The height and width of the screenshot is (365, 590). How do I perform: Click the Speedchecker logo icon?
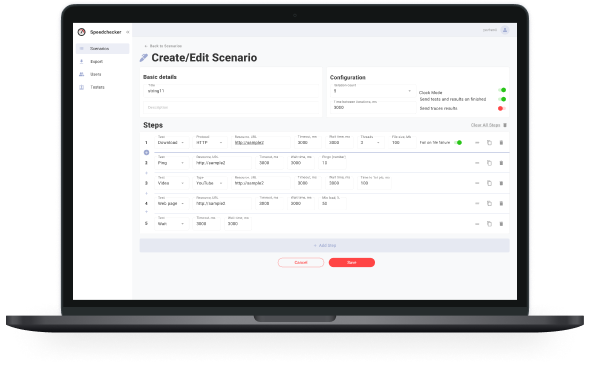82,32
